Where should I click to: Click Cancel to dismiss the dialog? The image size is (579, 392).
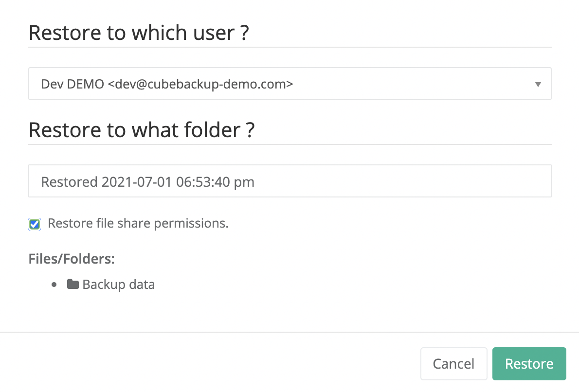pyautogui.click(x=453, y=363)
